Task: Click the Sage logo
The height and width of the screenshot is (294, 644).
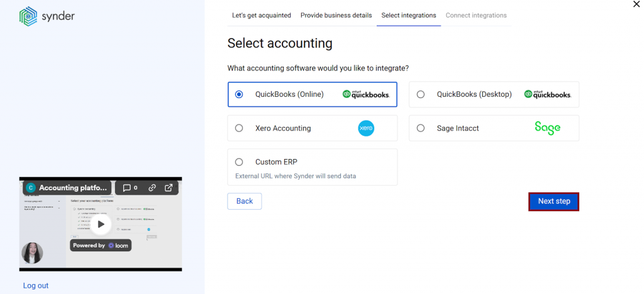Action: pyautogui.click(x=547, y=128)
